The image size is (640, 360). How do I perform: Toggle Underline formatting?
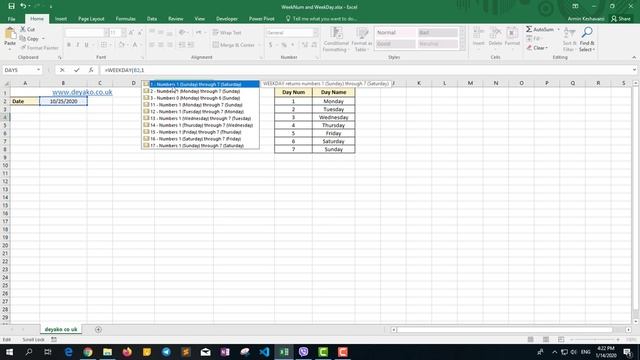coord(87,45)
